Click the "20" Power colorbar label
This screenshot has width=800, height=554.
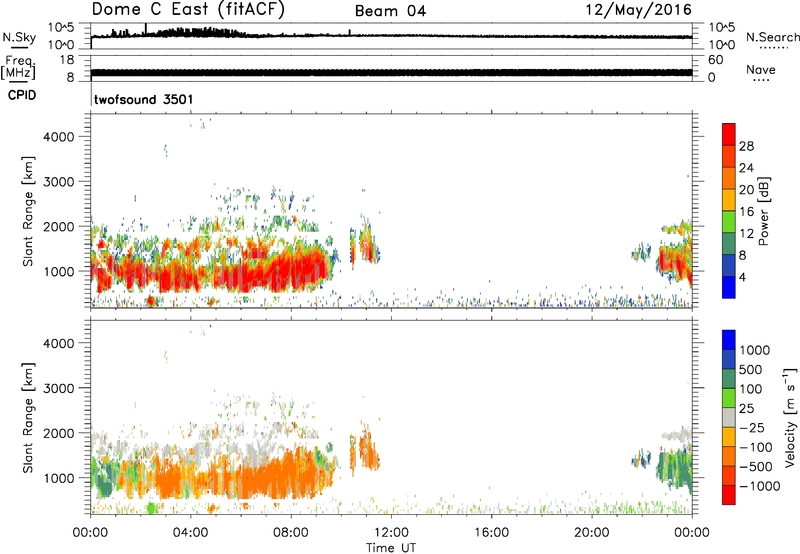(746, 190)
